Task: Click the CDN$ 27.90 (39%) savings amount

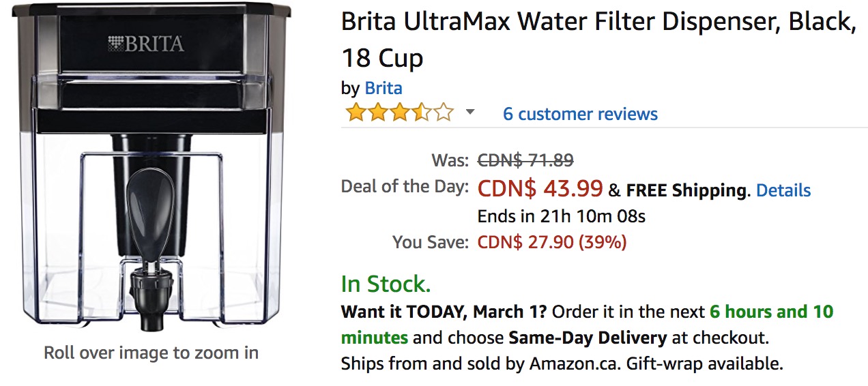Action: 551,242
